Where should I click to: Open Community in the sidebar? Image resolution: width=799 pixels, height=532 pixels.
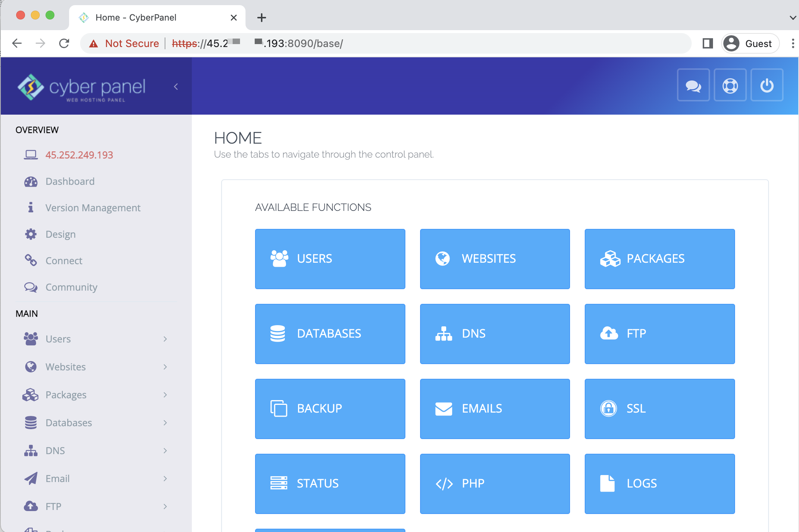[71, 287]
